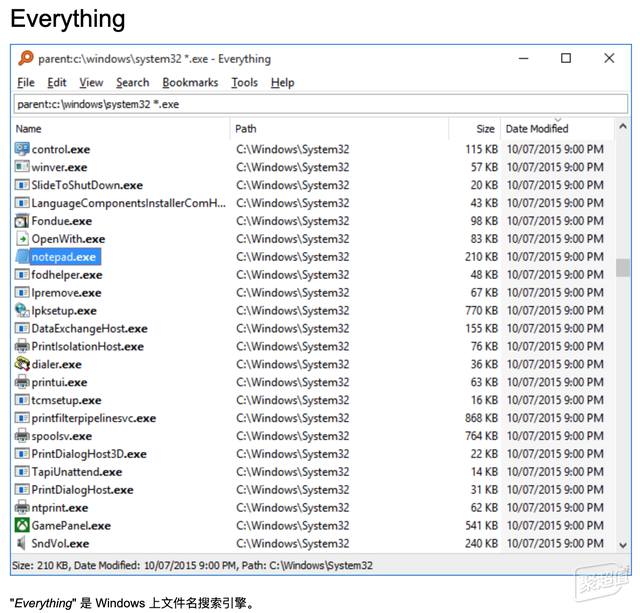This screenshot has height=613, width=640.
Task: Click the SlideToShutDown.exe file icon
Action: (22, 185)
